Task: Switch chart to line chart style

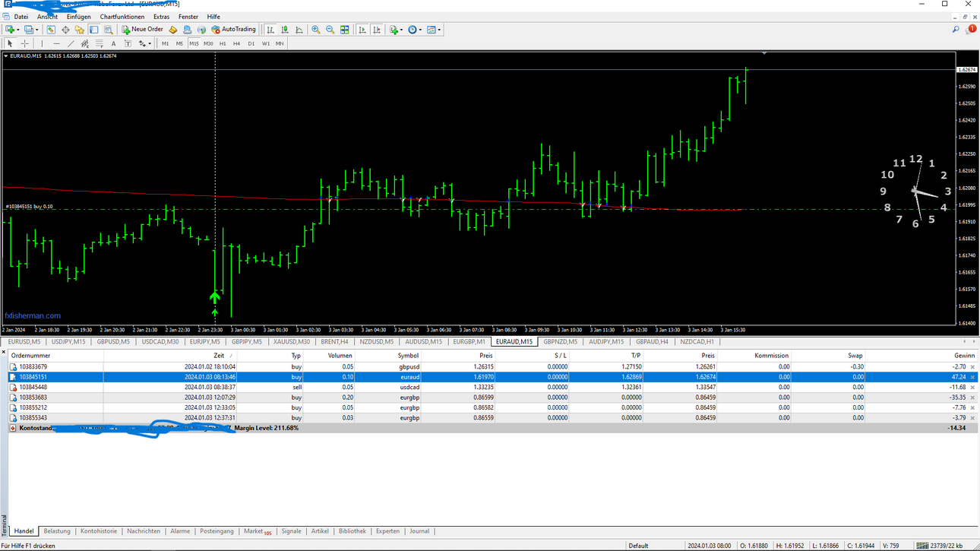Action: click(299, 30)
